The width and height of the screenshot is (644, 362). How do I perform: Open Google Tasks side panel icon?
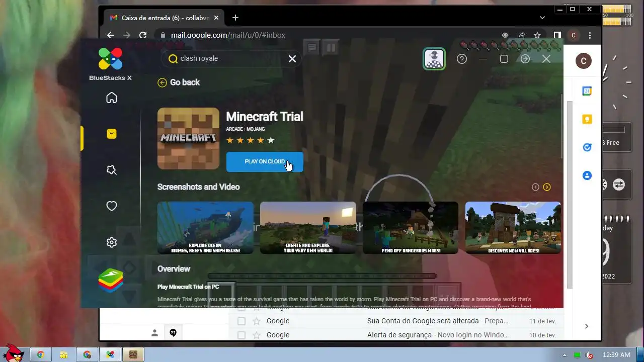click(x=587, y=147)
